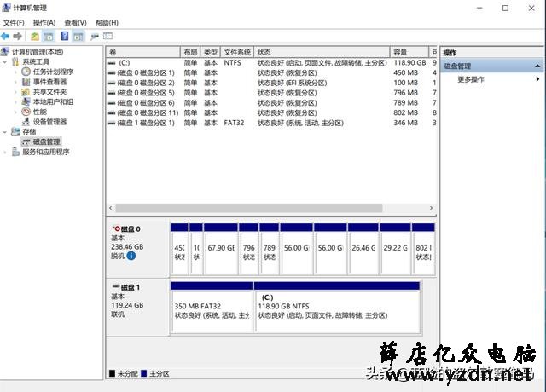Click the Task Scheduler clock icon

(x=26, y=72)
